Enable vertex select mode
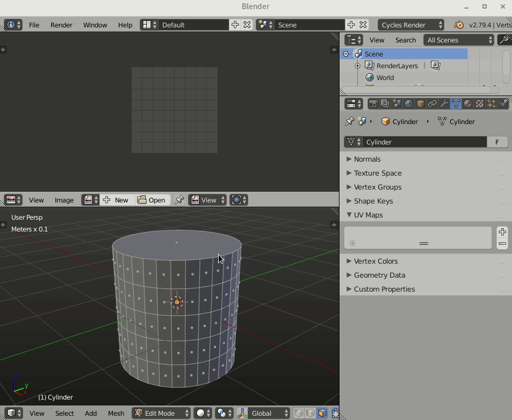Screen dimensions: 512x420 [299, 413]
